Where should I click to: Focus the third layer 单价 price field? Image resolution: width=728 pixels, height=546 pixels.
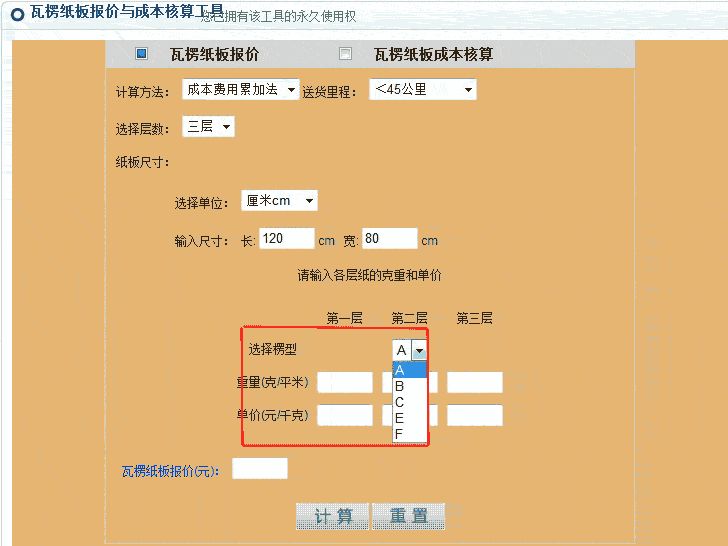[x=474, y=415]
